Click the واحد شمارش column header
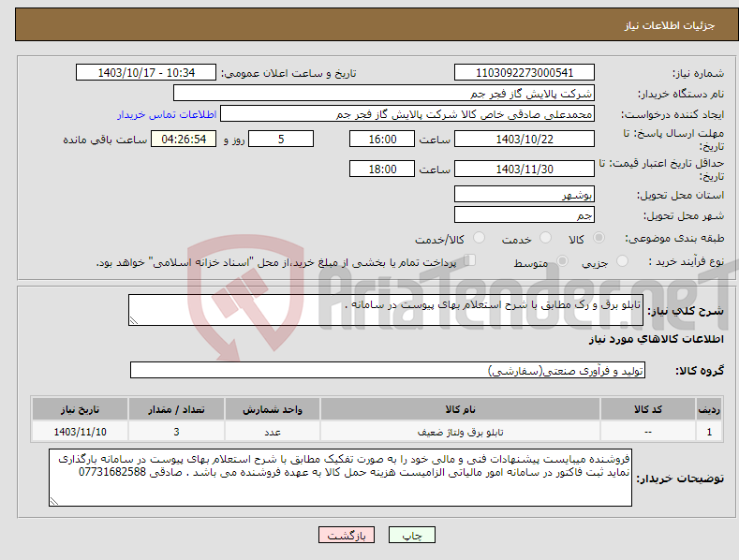 [273, 409]
